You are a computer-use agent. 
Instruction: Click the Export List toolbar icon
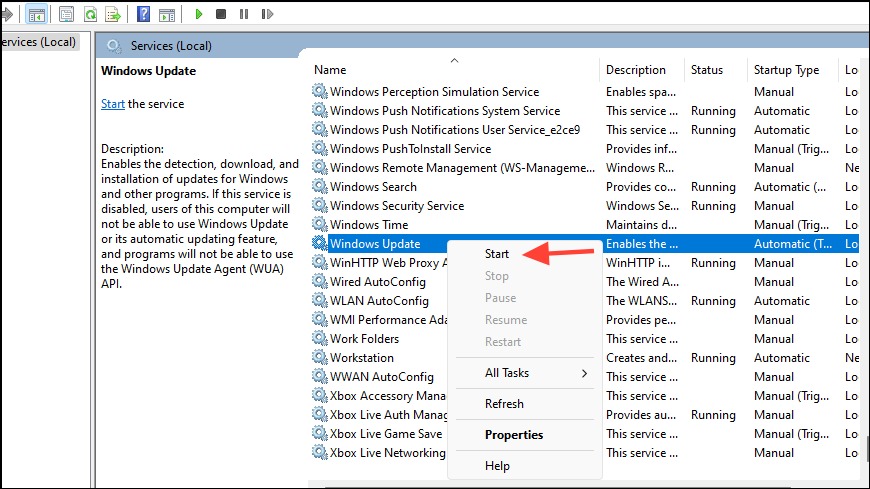tap(113, 14)
